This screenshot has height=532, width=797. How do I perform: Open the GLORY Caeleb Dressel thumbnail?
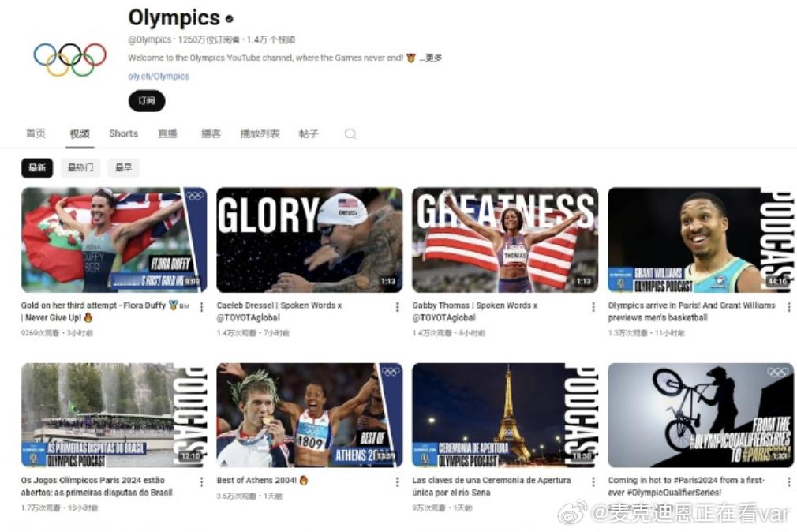tap(309, 240)
